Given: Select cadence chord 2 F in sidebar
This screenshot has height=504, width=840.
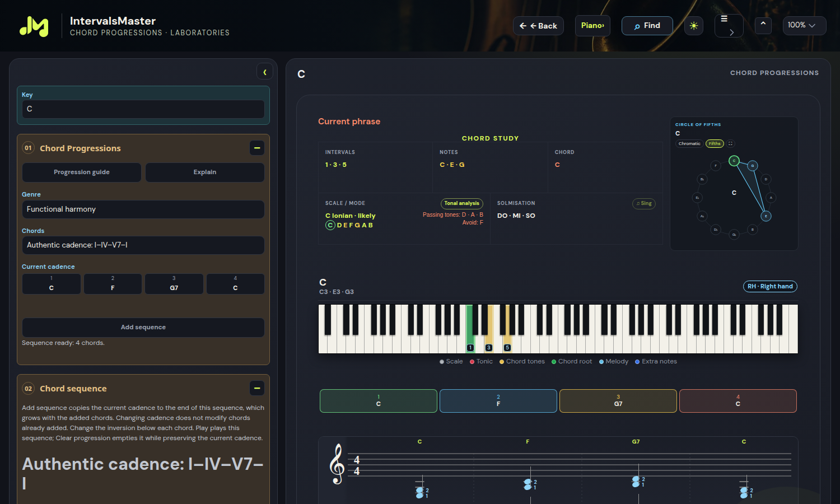Looking at the screenshot, I should tap(113, 284).
